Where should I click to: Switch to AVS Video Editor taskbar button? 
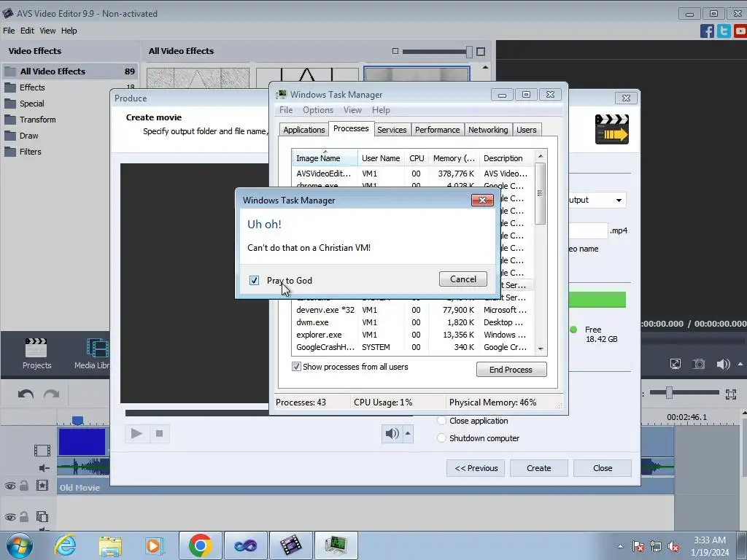[291, 545]
